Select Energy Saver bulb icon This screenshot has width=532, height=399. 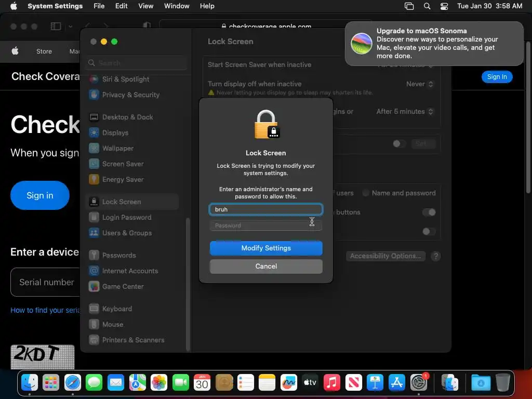point(94,179)
